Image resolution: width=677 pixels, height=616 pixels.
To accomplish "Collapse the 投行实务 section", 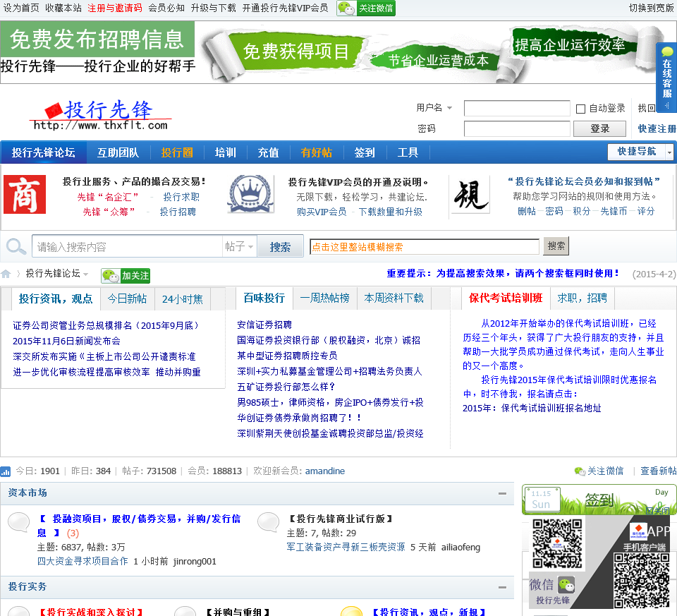I will 502,587.
